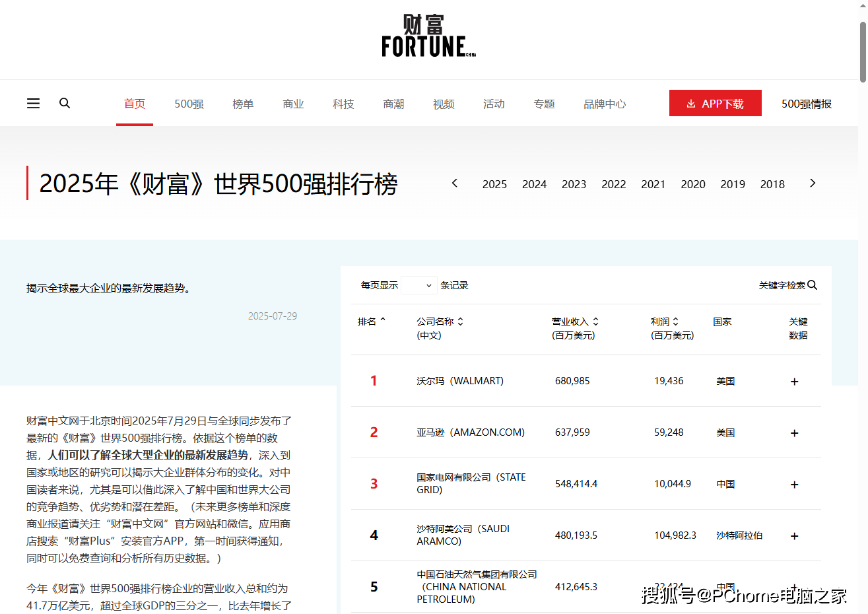This screenshot has width=868, height=614.
Task: Open the 品牌中心 nav item
Action: click(x=605, y=104)
